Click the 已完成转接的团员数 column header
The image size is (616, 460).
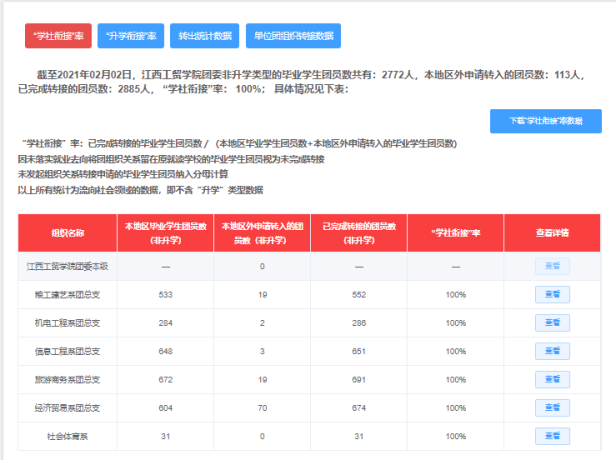(x=358, y=233)
